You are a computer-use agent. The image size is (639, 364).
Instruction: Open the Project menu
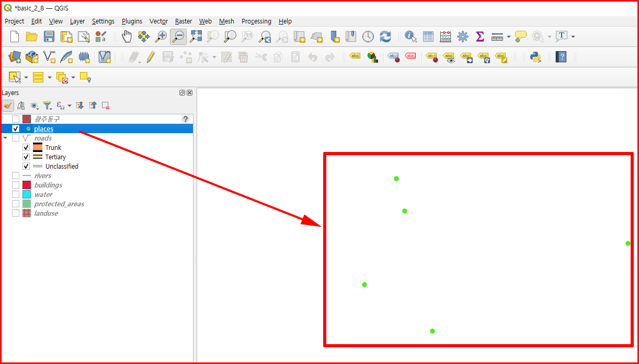point(14,21)
